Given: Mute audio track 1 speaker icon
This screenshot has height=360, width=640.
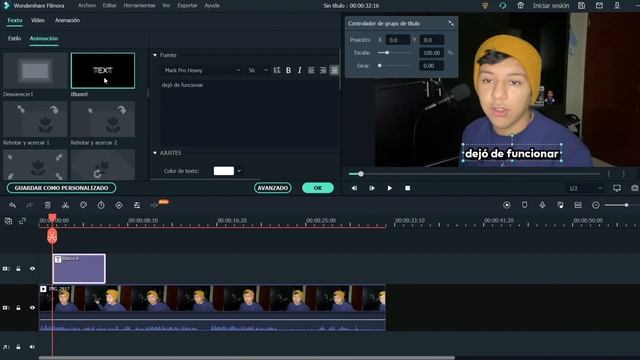Looking at the screenshot, I should (x=32, y=347).
